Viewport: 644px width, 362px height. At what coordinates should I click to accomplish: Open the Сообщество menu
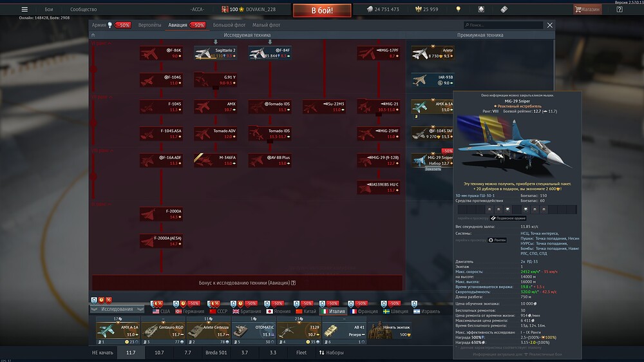(83, 9)
